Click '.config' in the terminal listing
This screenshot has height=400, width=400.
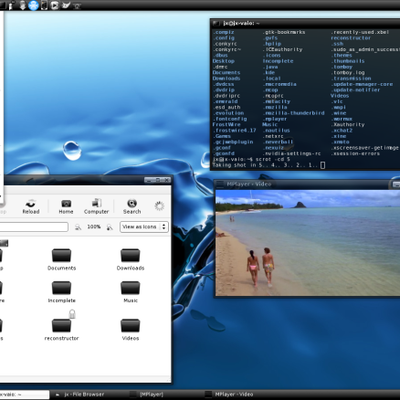coord(224,38)
